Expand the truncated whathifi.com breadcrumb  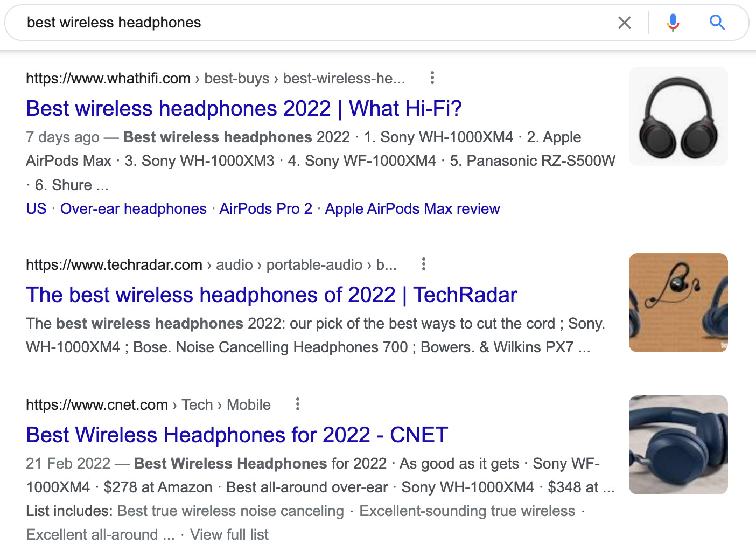345,78
